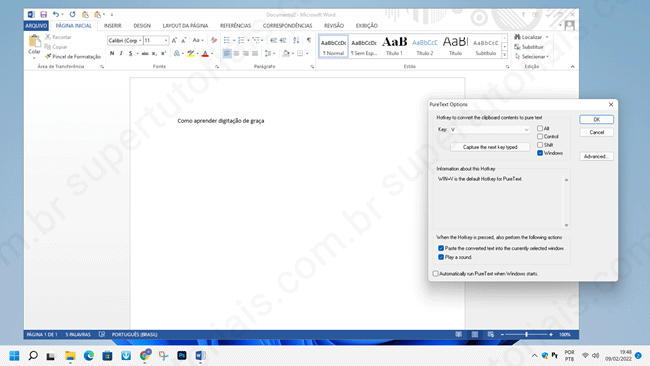
Task: Open File Explorer from the taskbar
Action: click(70, 356)
